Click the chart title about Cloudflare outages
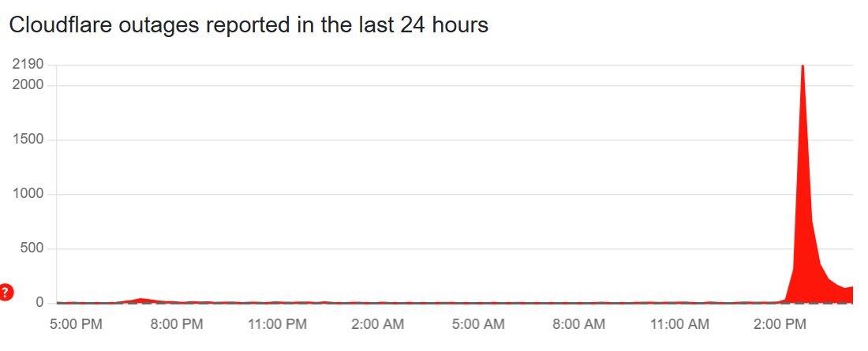The width and height of the screenshot is (868, 351). click(249, 25)
